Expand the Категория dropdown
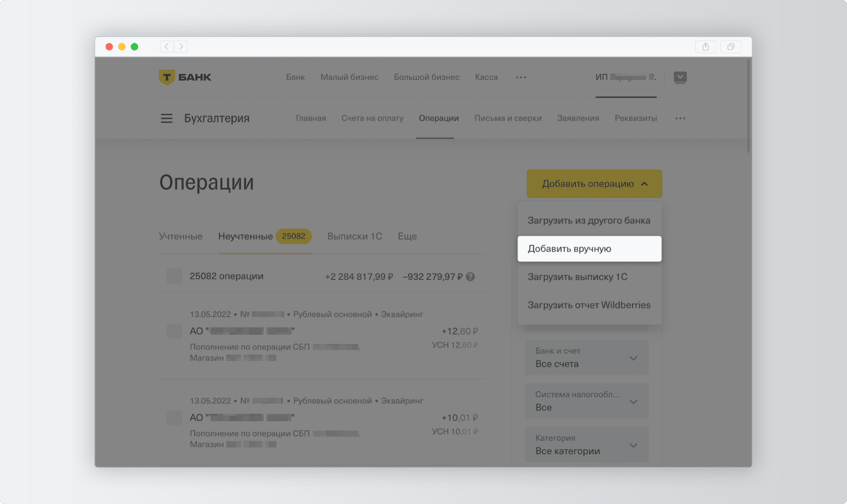 [587, 445]
